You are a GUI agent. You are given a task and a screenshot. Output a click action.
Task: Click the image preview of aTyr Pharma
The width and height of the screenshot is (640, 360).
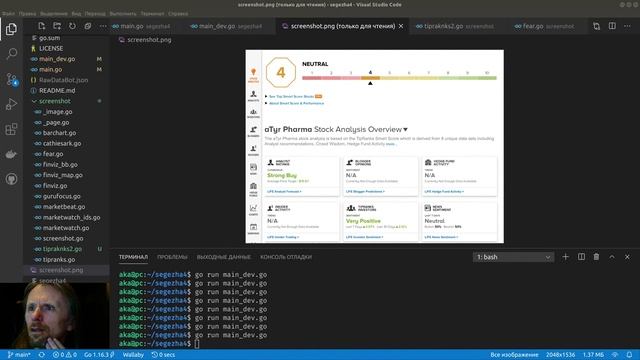coord(374,147)
